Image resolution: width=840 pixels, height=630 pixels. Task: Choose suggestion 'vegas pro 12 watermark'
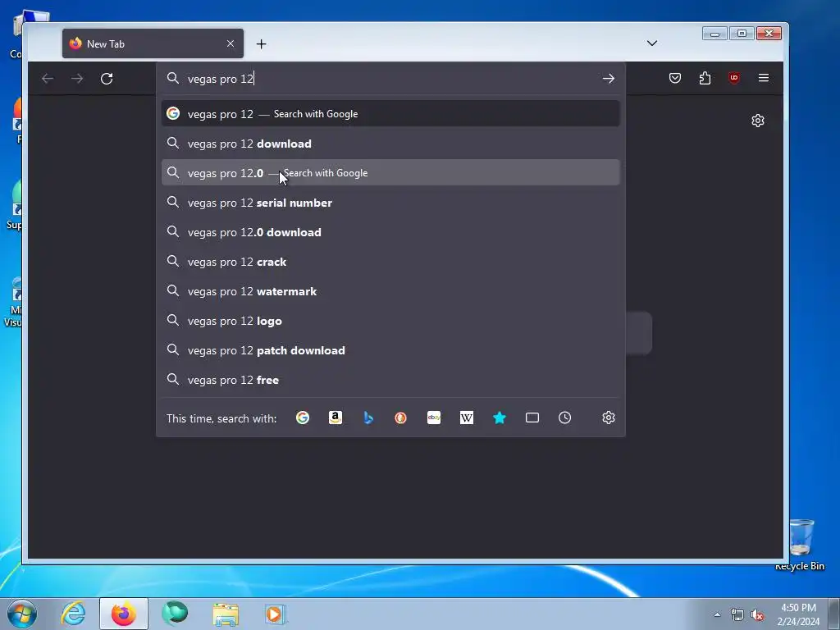(x=390, y=291)
